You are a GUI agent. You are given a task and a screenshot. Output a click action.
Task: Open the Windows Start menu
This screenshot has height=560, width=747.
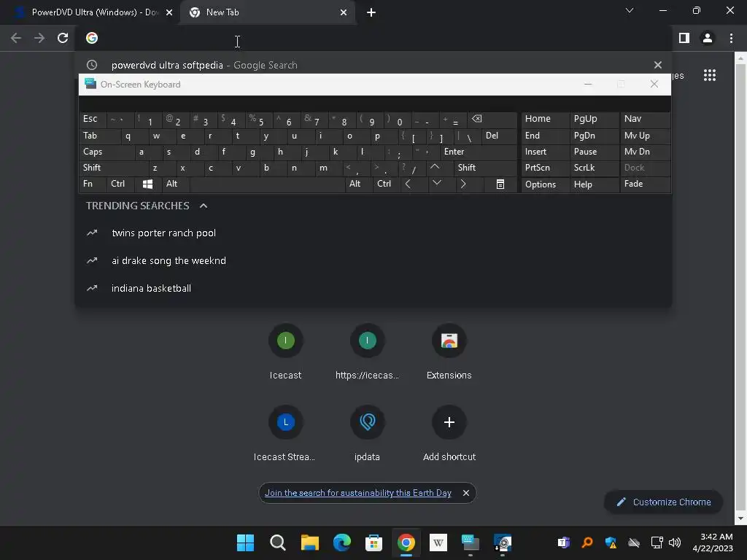pyautogui.click(x=245, y=542)
